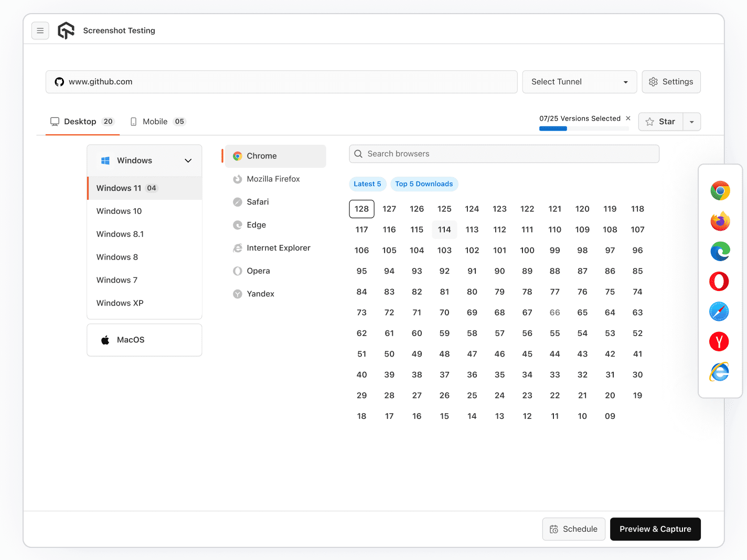Choose the Safari compass icon in the floating sidebar

tap(719, 311)
